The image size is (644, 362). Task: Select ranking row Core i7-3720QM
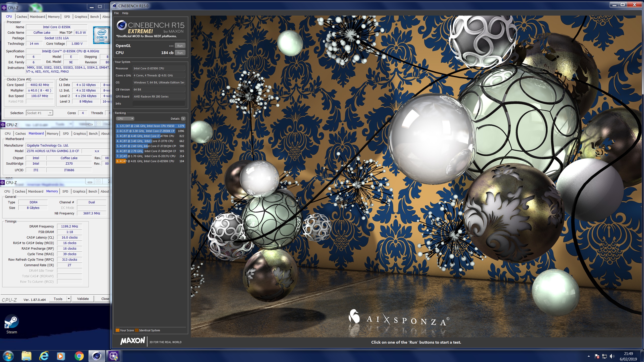[150, 146]
